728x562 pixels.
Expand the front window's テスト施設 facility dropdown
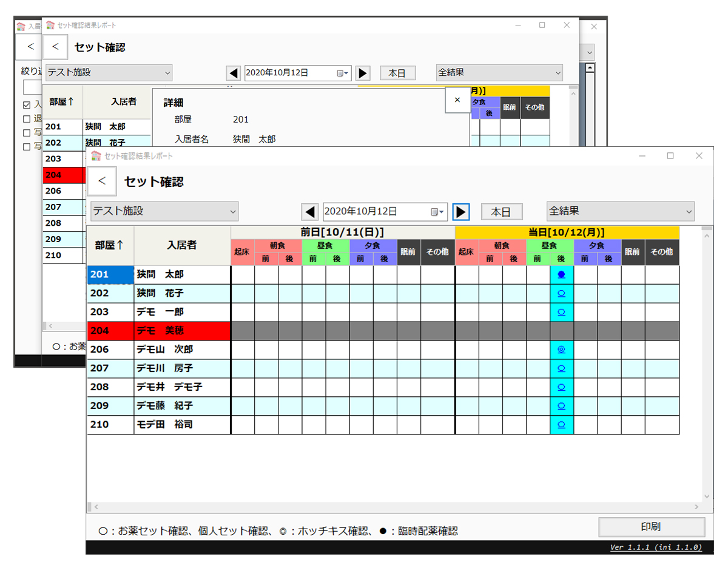164,212
